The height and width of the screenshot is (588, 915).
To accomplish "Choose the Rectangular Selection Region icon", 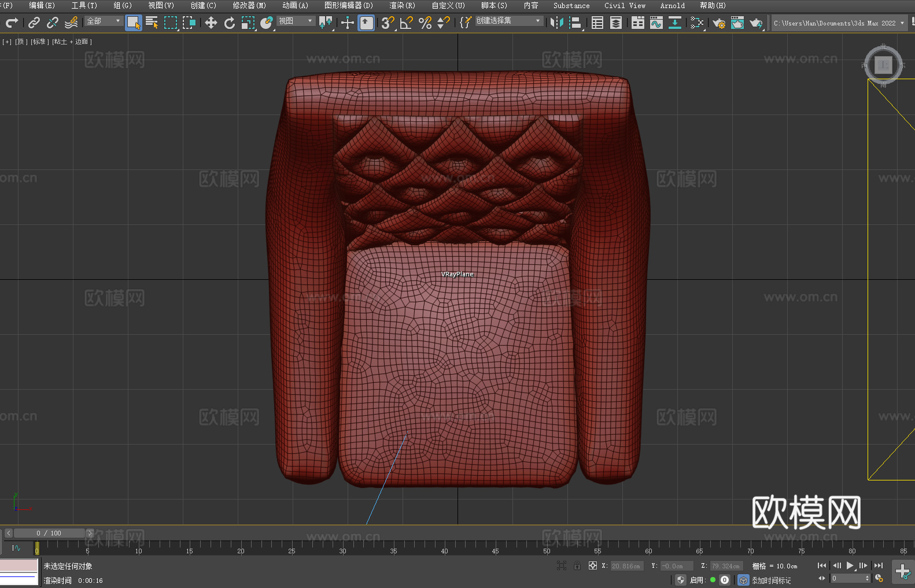I will coord(171,23).
